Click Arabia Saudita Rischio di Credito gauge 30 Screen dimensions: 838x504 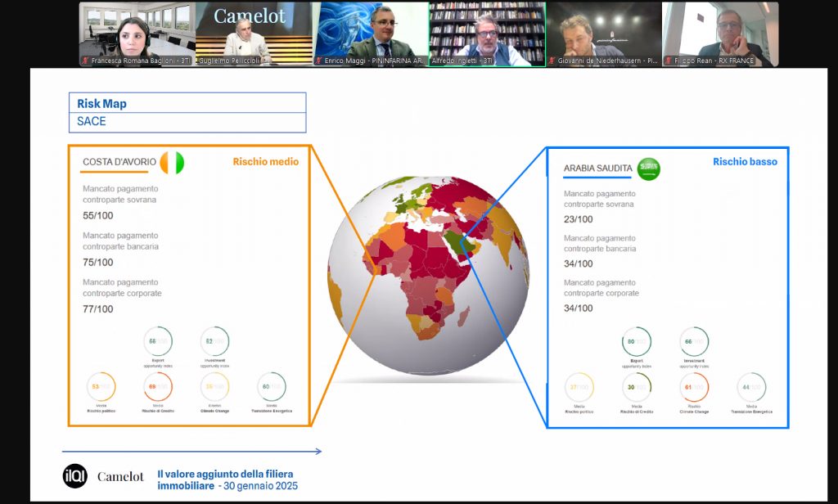[637, 388]
